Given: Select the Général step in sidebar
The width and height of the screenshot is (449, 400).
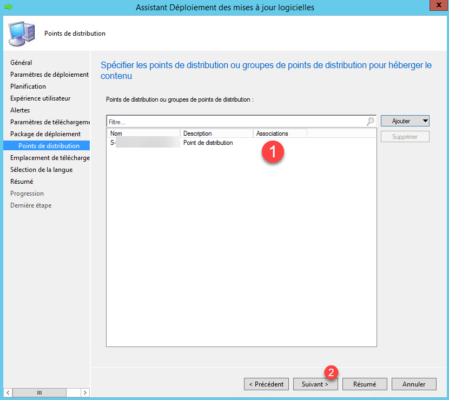Looking at the screenshot, I should (21, 62).
